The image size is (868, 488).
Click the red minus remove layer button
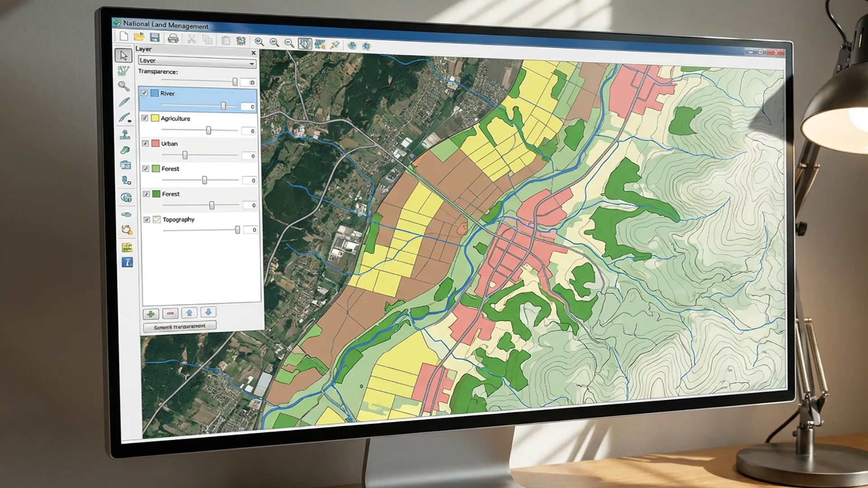point(170,313)
